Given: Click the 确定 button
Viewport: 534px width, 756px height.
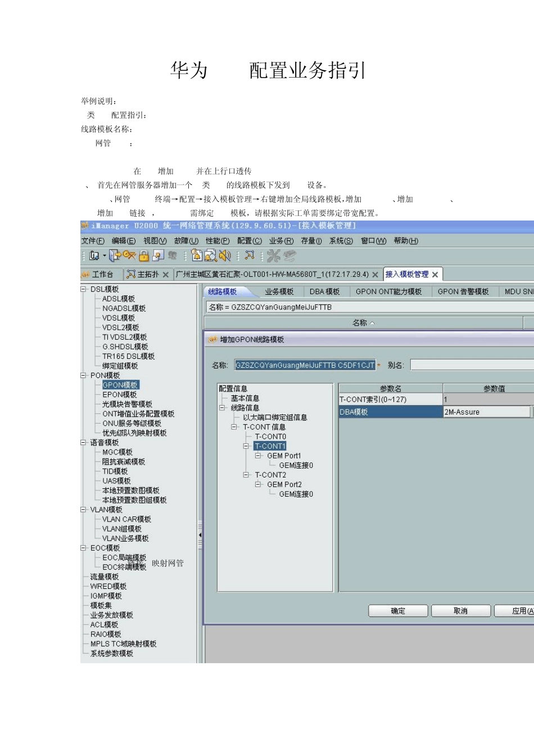Looking at the screenshot, I should [398, 611].
